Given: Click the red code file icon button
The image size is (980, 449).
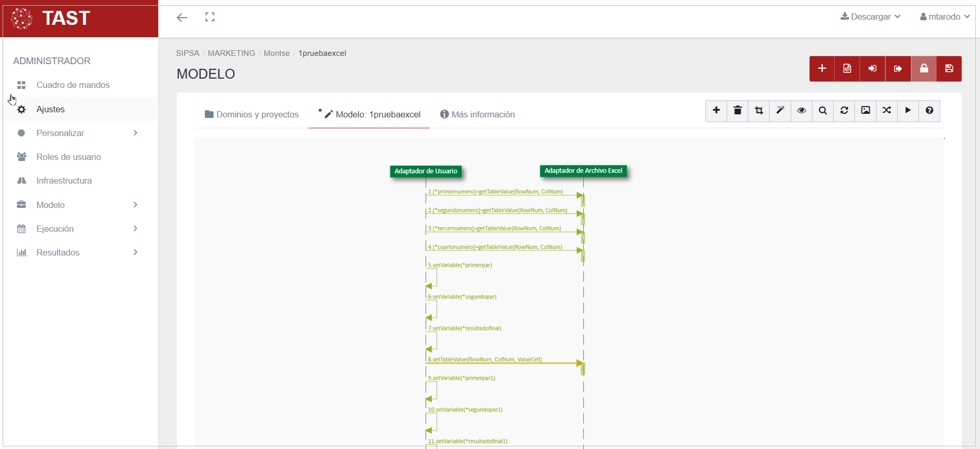Looking at the screenshot, I should [847, 69].
